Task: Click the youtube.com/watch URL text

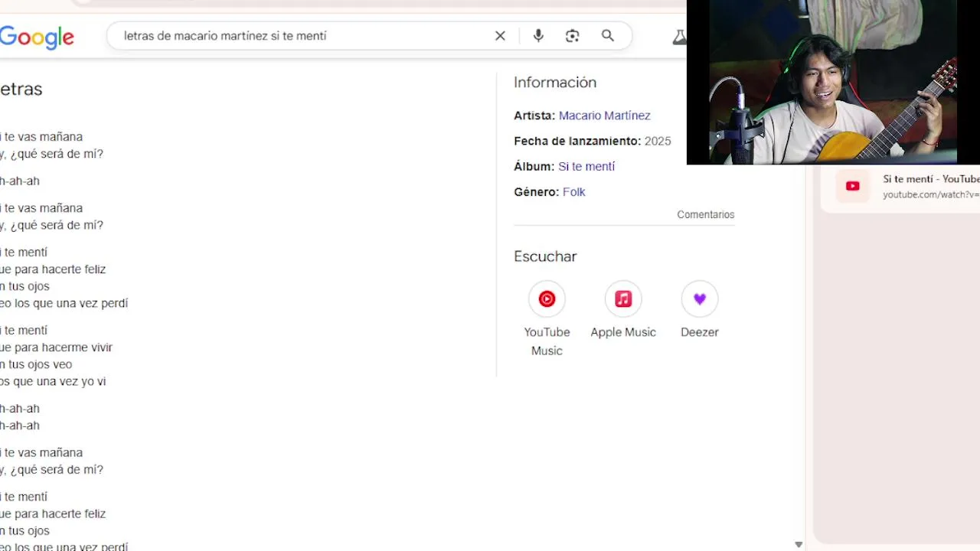Action: point(931,195)
